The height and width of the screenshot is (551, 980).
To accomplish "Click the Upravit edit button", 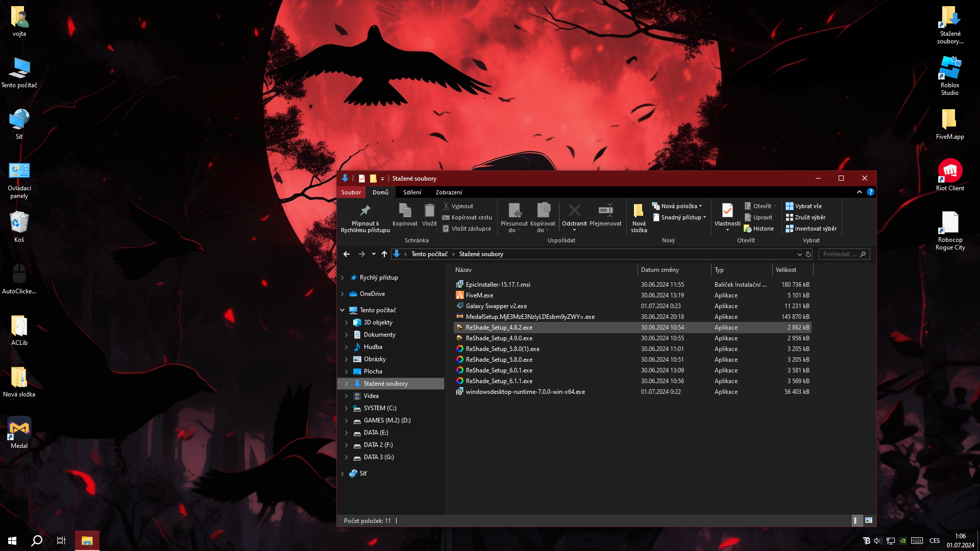I will 758,217.
